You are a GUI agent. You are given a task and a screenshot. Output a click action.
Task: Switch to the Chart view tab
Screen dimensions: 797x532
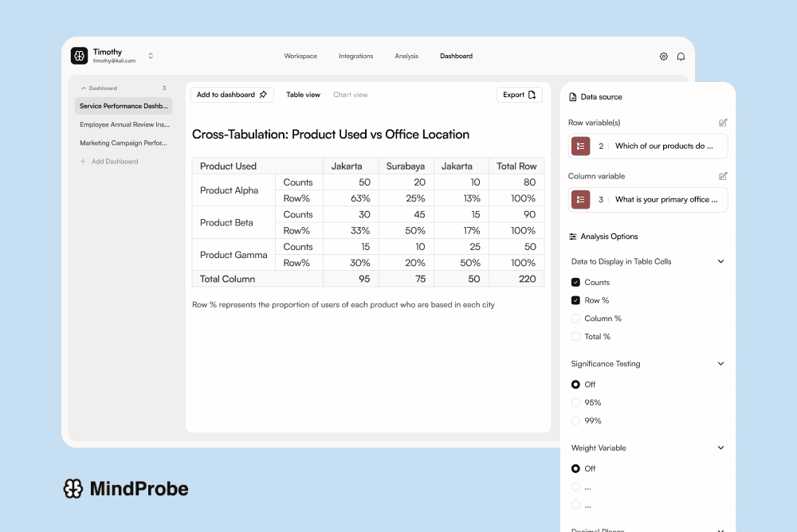click(350, 94)
